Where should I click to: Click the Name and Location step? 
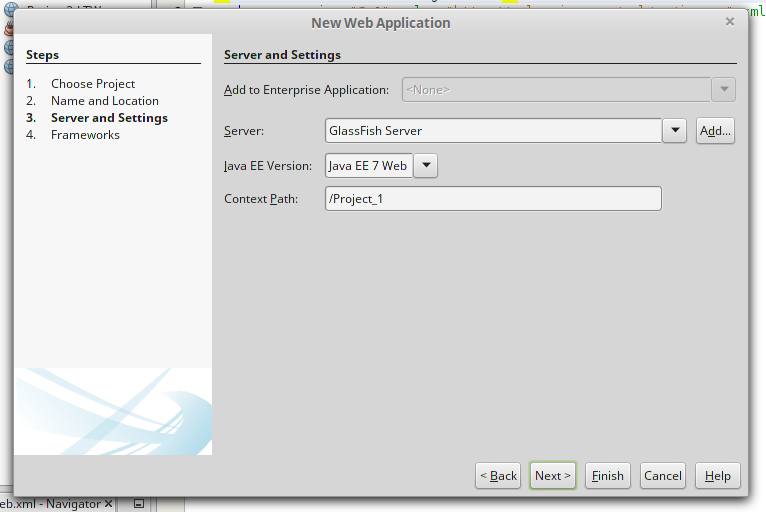pos(105,101)
